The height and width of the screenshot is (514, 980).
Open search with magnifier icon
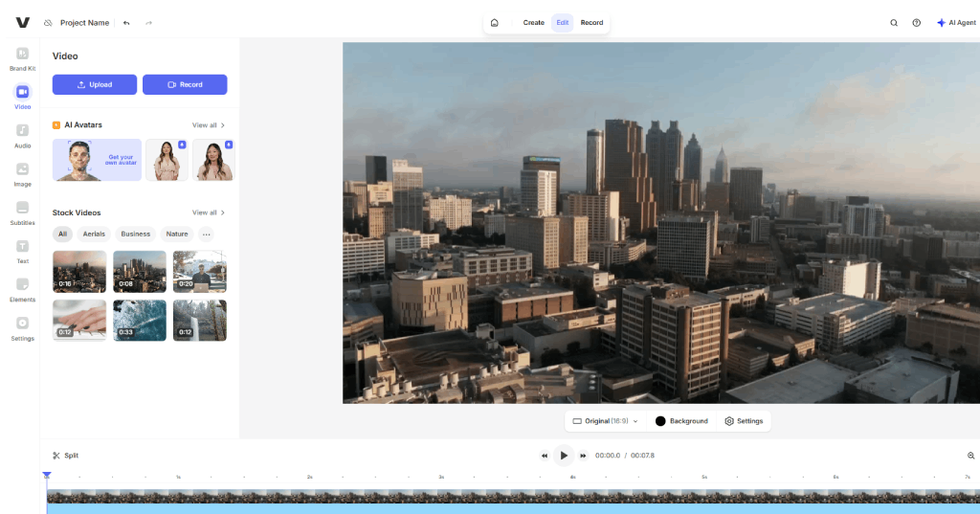pyautogui.click(x=894, y=23)
